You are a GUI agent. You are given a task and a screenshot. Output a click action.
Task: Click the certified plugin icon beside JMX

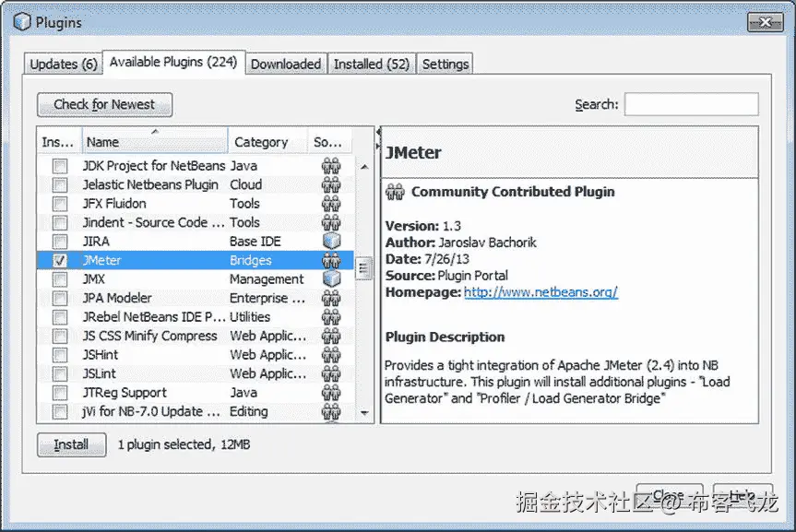tap(331, 278)
